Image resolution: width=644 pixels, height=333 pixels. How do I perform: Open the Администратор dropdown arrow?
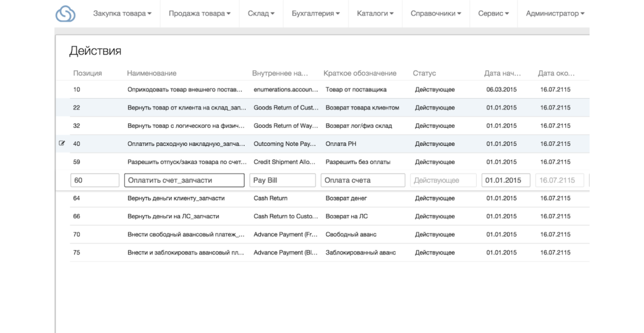point(583,14)
